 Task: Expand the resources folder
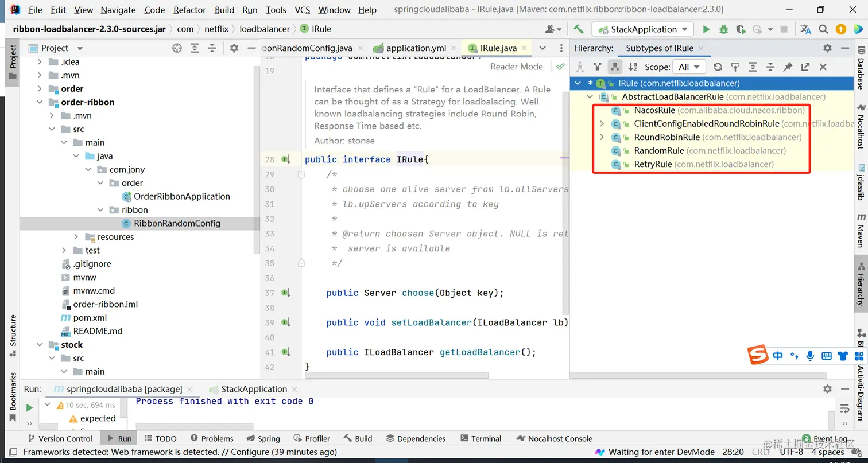[76, 237]
